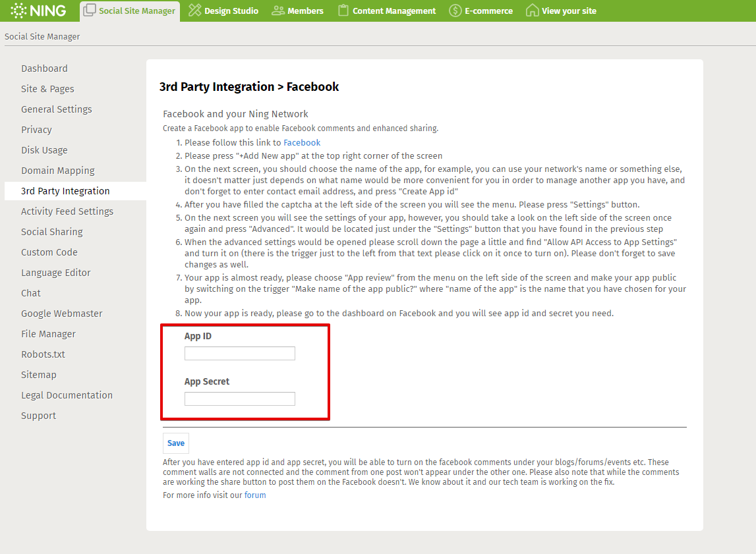Click into the App ID field
The height and width of the screenshot is (554, 756).
[x=240, y=354]
